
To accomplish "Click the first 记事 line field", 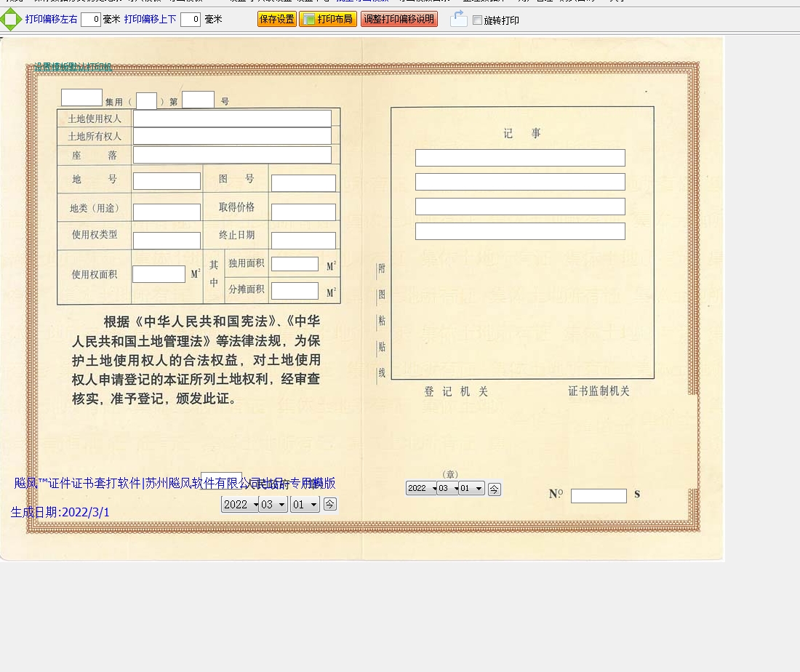I will pyautogui.click(x=520, y=158).
